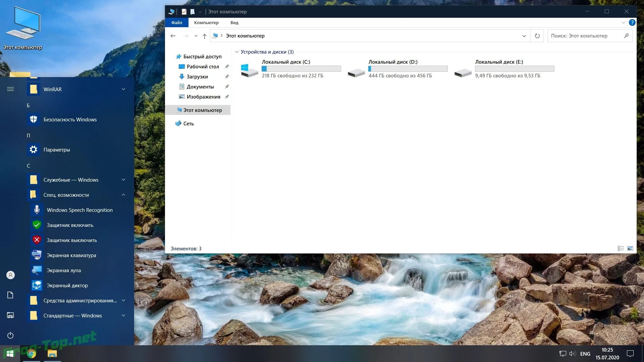Open the quick access toolbar customize dropdown
Screen dimensions: 644x362
[200, 12]
